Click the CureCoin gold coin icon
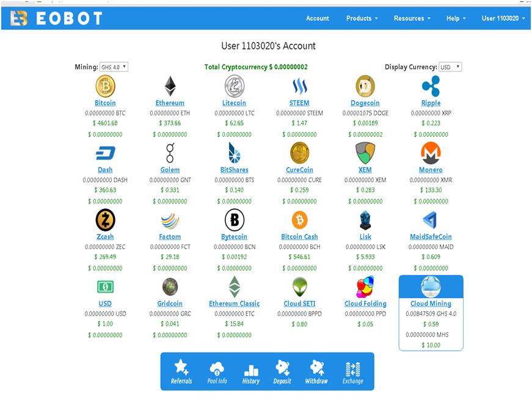Viewport: 532px width, 402px height. tap(299, 153)
